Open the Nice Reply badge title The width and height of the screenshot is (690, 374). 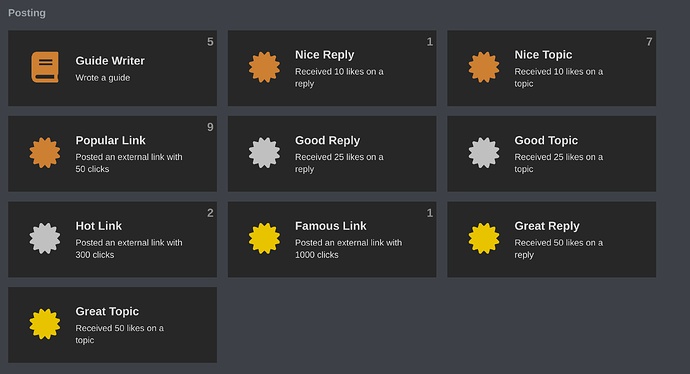(x=324, y=55)
